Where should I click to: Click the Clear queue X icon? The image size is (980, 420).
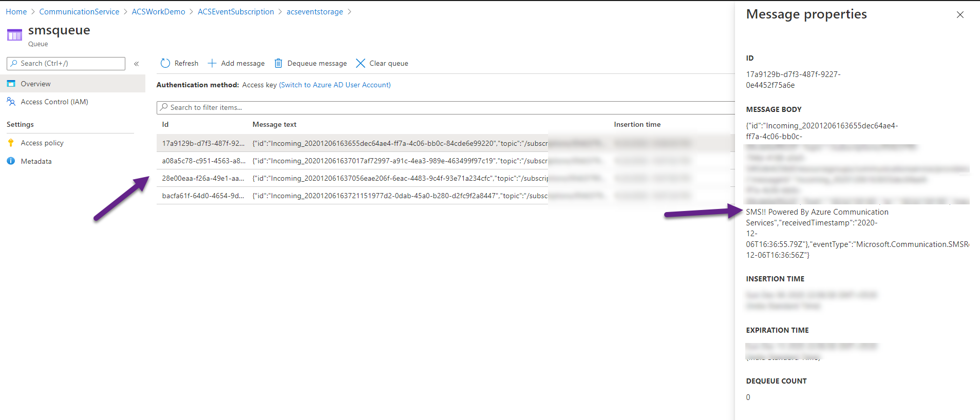361,63
